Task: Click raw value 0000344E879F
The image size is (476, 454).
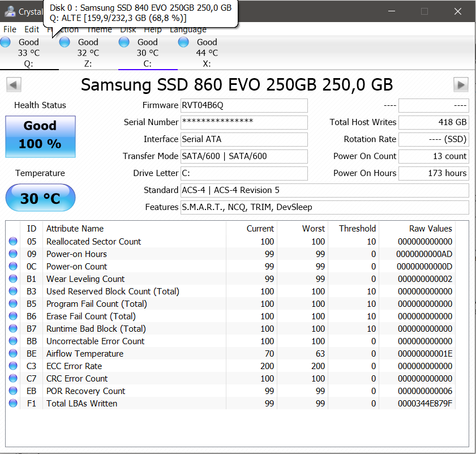Action: coord(424,404)
